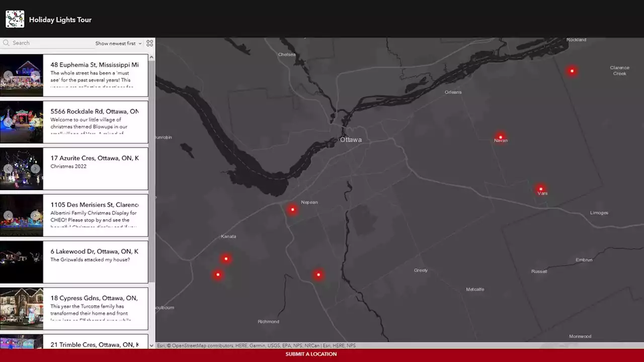
Task: Open the 5566 Rockdale Rd listing card
Action: (74, 122)
